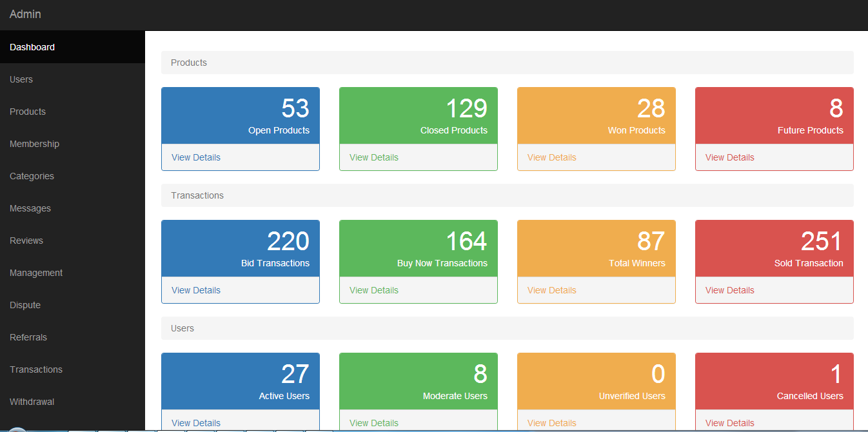Click the Admin brand title
Image resolution: width=868 pixels, height=432 pixels.
(x=25, y=14)
